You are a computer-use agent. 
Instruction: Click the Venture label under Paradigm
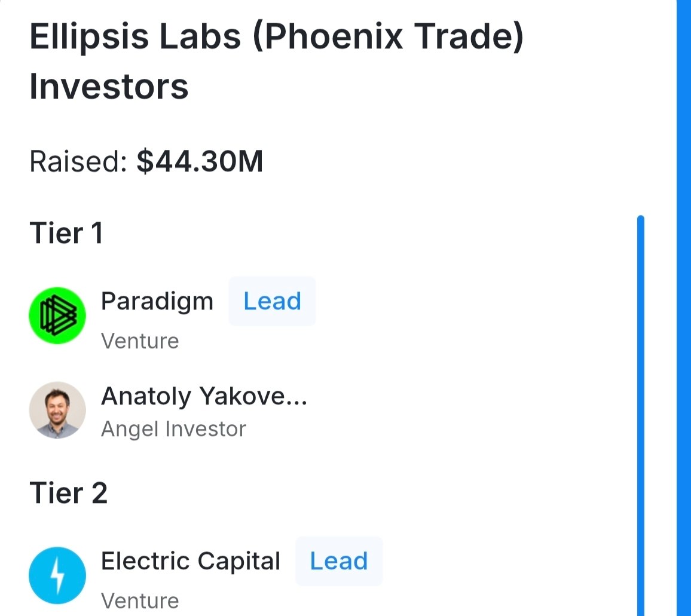pos(140,341)
